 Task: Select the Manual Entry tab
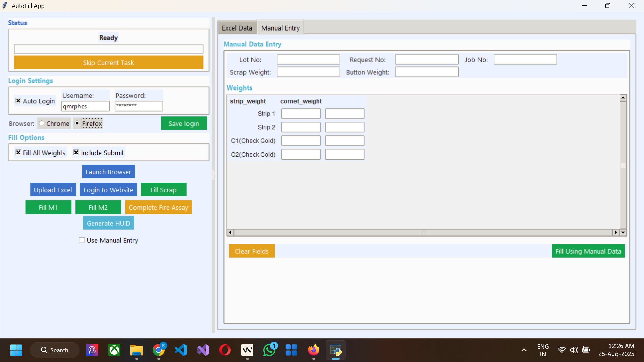280,27
